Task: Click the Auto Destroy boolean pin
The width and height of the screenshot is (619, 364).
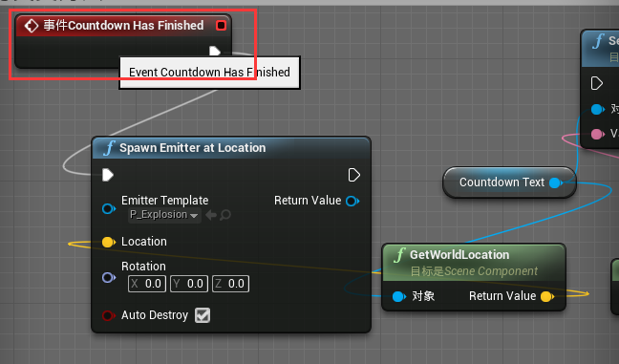Action: (x=109, y=315)
